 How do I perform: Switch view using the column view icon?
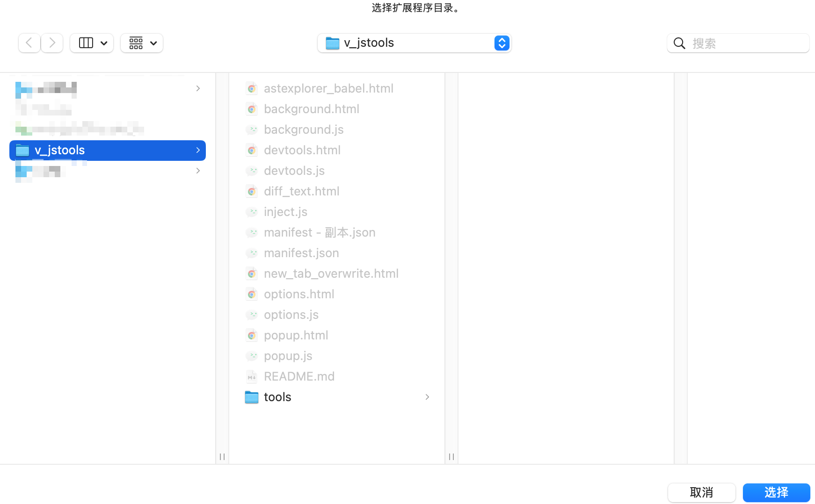pyautogui.click(x=86, y=43)
